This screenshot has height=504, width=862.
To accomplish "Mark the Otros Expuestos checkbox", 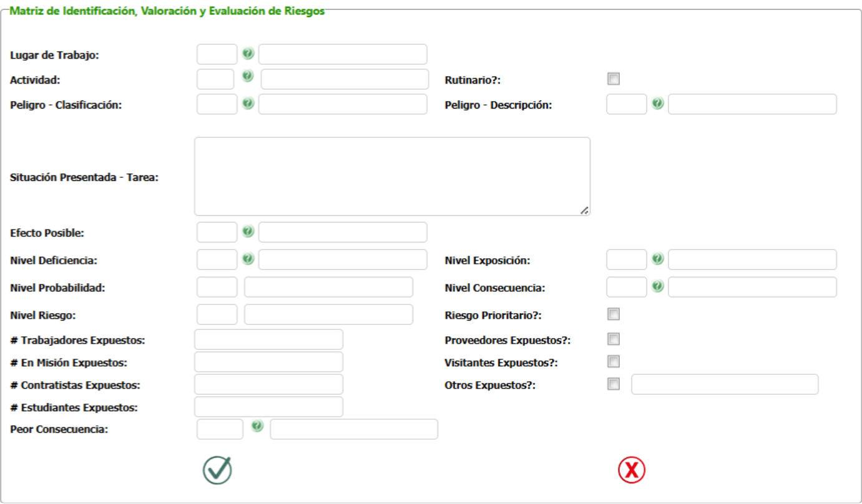I will [x=614, y=384].
